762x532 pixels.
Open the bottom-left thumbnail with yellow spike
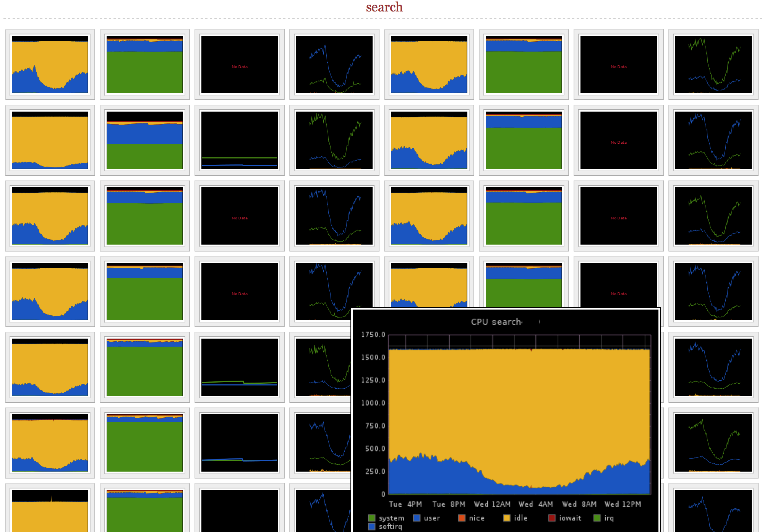[50, 511]
